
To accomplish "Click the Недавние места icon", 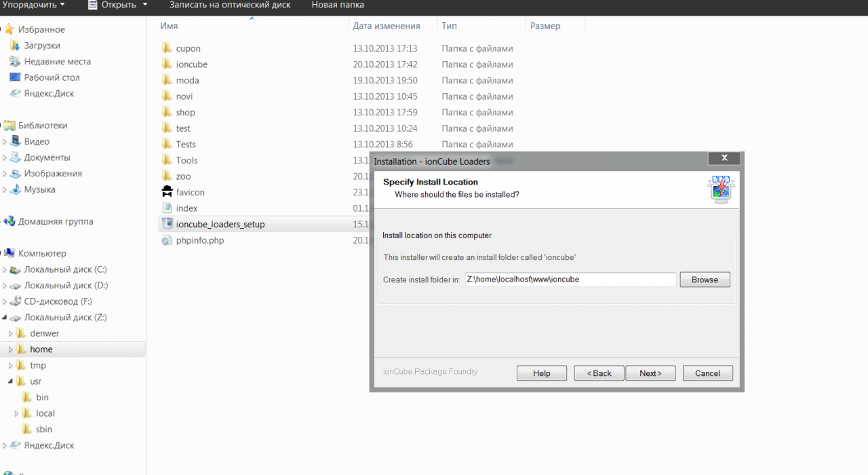I will 15,61.
